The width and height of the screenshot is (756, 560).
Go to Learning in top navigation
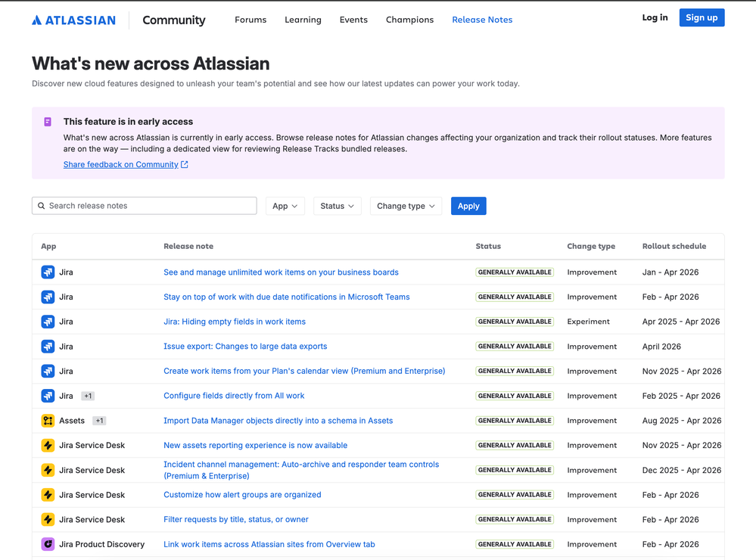303,20
